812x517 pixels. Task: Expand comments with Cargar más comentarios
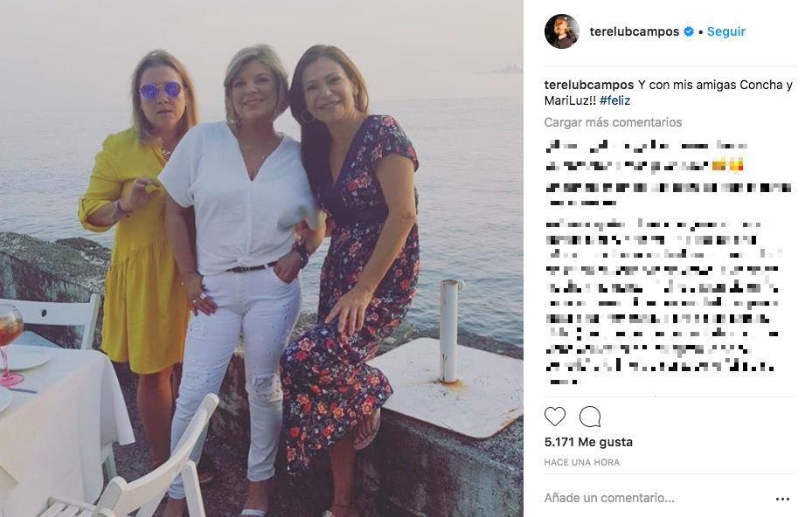[x=613, y=122]
